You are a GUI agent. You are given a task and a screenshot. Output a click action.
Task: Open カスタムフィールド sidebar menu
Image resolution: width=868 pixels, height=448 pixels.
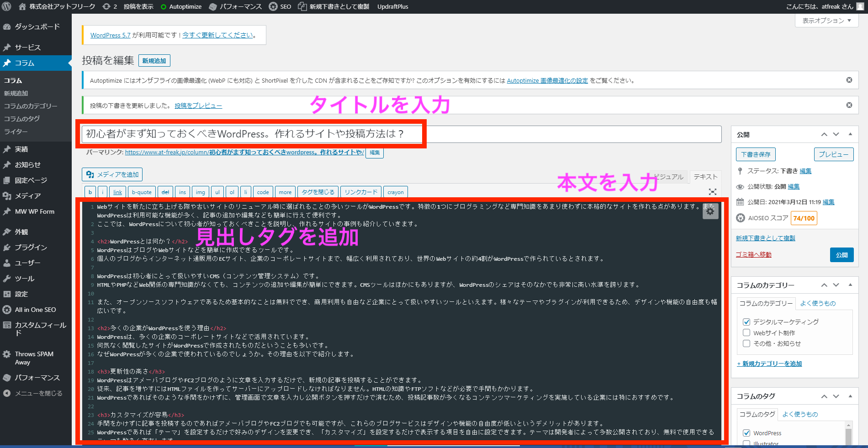coord(36,329)
